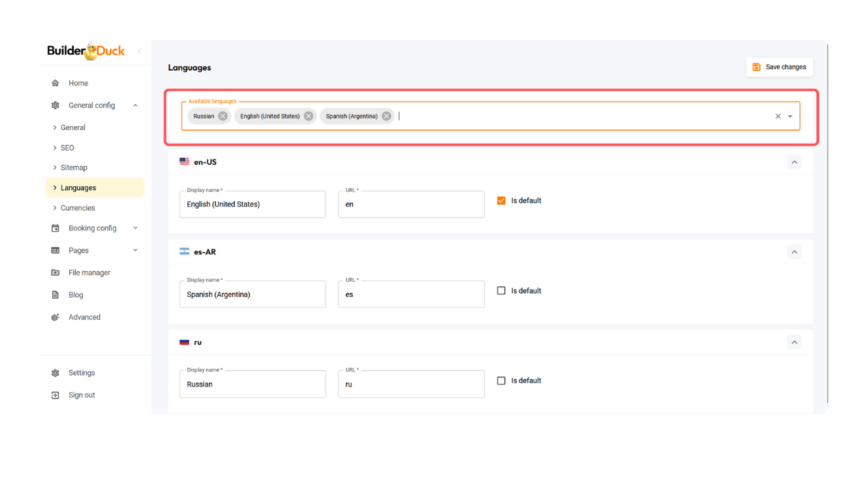Open the SEO menu item
This screenshot has width=868, height=488.
(67, 148)
